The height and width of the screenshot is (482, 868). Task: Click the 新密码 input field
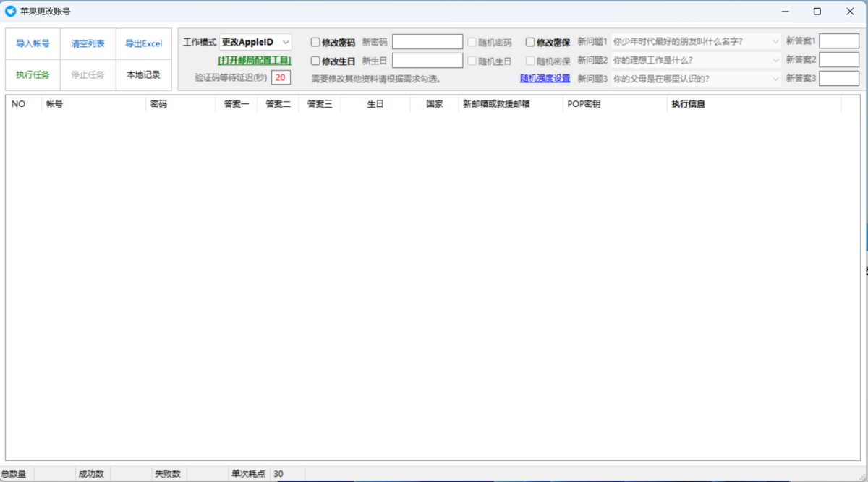(427, 42)
